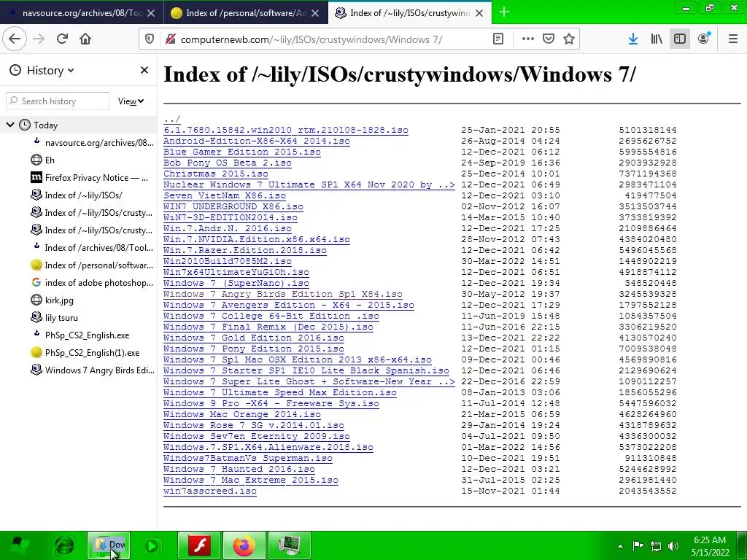Reload the current page
747x560 pixels.
pyautogui.click(x=62, y=39)
